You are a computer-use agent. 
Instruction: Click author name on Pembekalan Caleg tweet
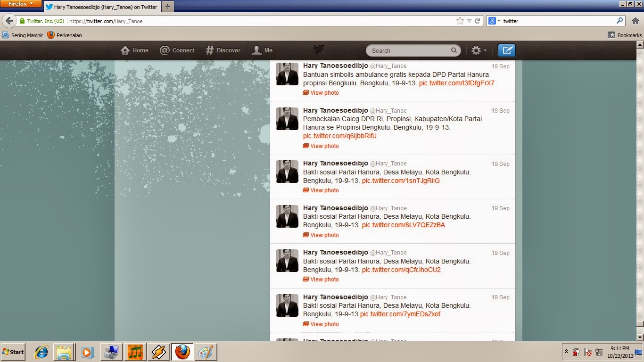(x=336, y=110)
